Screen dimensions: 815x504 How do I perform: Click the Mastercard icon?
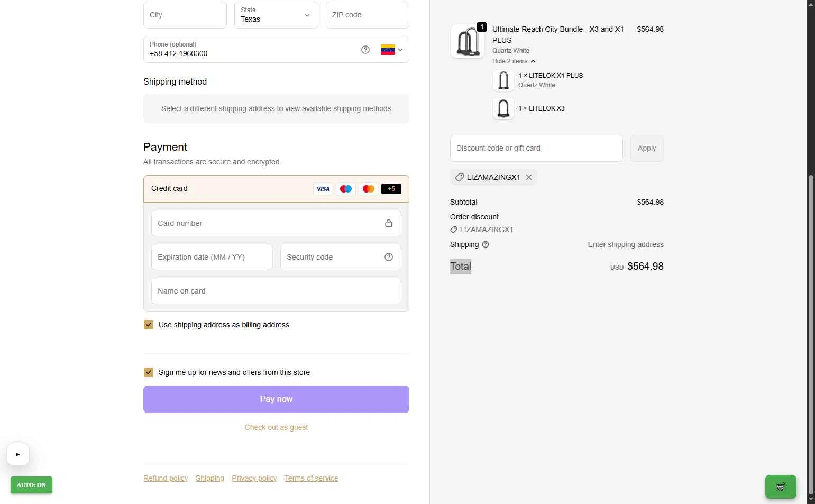[x=369, y=189]
